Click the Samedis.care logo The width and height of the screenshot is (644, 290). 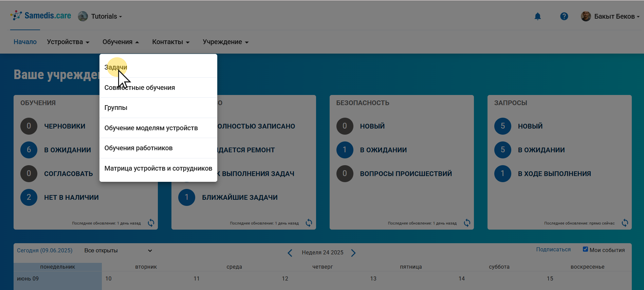click(41, 16)
